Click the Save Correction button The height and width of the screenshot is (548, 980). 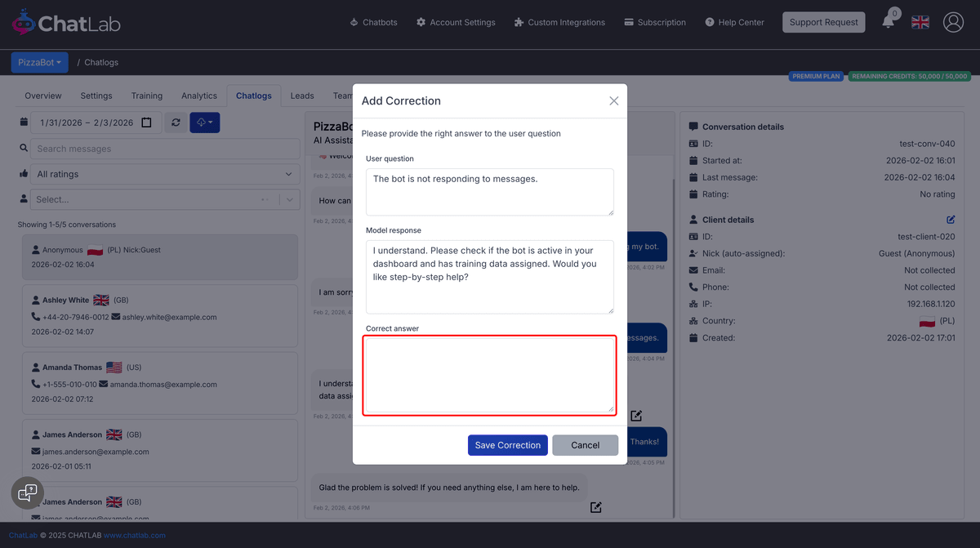(x=507, y=445)
